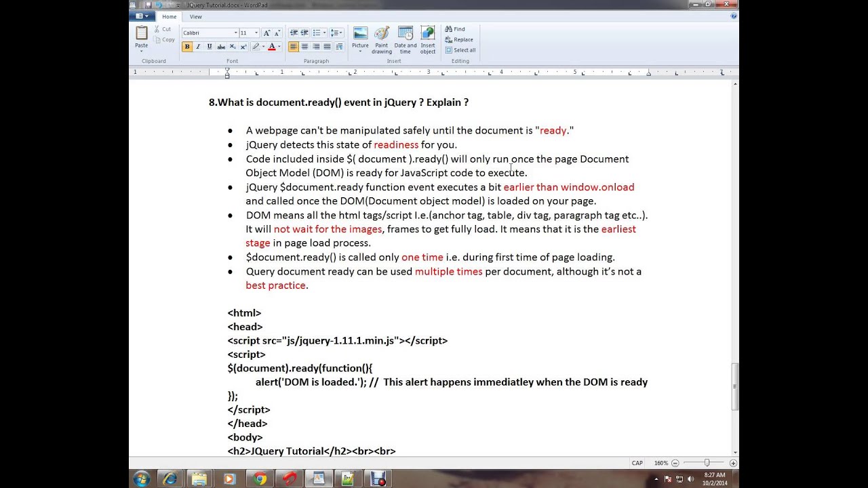Screen dimensions: 868x488
Task: Open Internet Explorer from taskbar
Action: point(170,479)
